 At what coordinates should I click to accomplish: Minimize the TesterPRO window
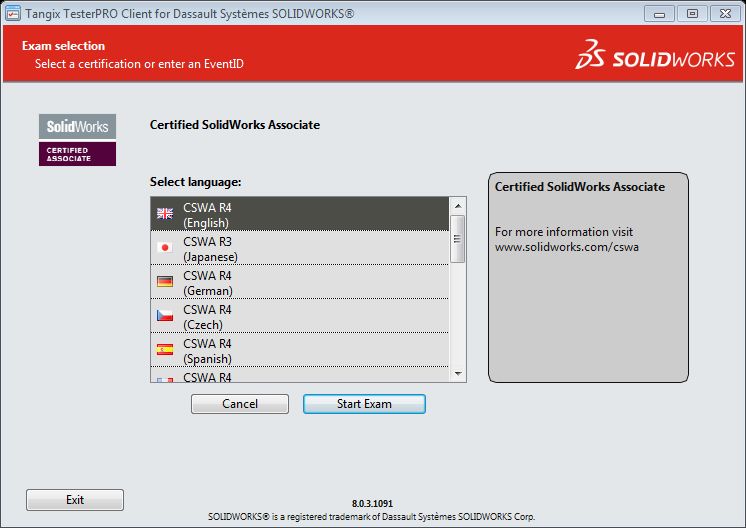(x=659, y=14)
